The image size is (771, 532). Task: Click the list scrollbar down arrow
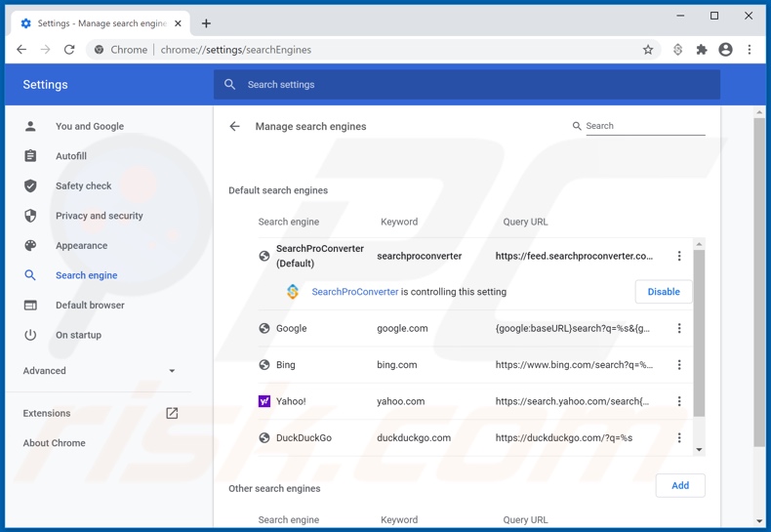(x=699, y=449)
